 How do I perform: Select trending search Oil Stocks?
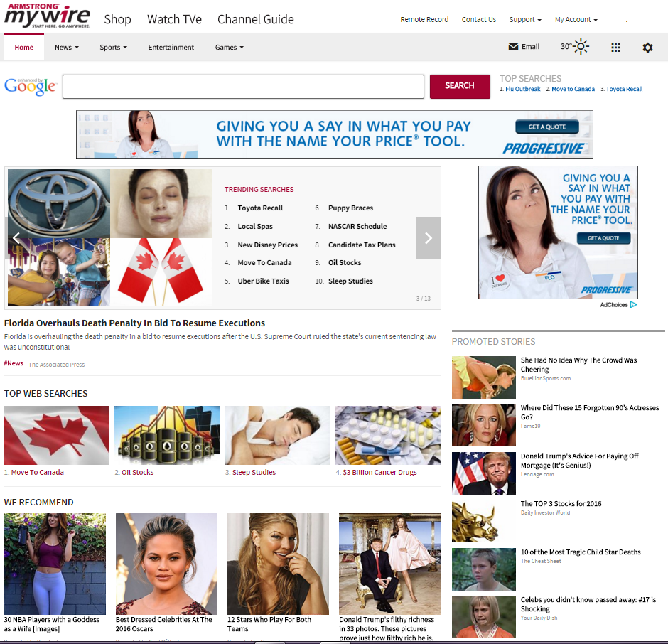click(x=344, y=262)
